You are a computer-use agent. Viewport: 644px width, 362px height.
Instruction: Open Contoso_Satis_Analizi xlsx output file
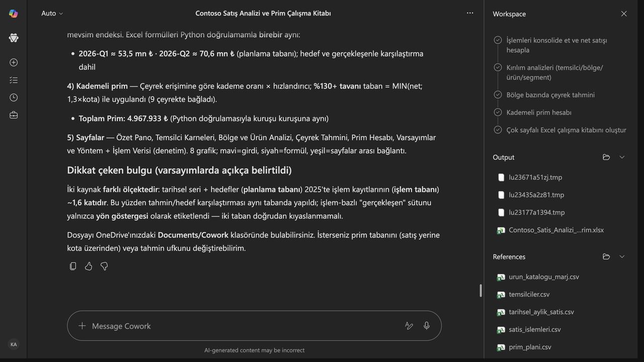click(x=556, y=230)
